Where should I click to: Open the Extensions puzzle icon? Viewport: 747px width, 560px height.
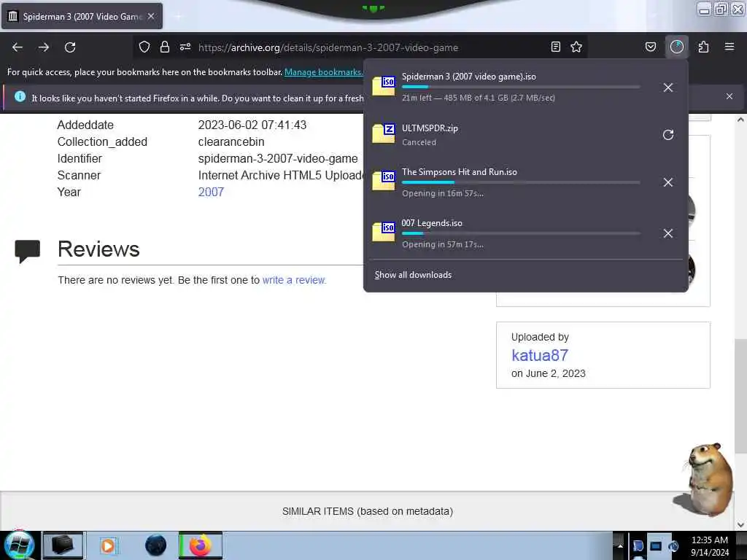(703, 47)
